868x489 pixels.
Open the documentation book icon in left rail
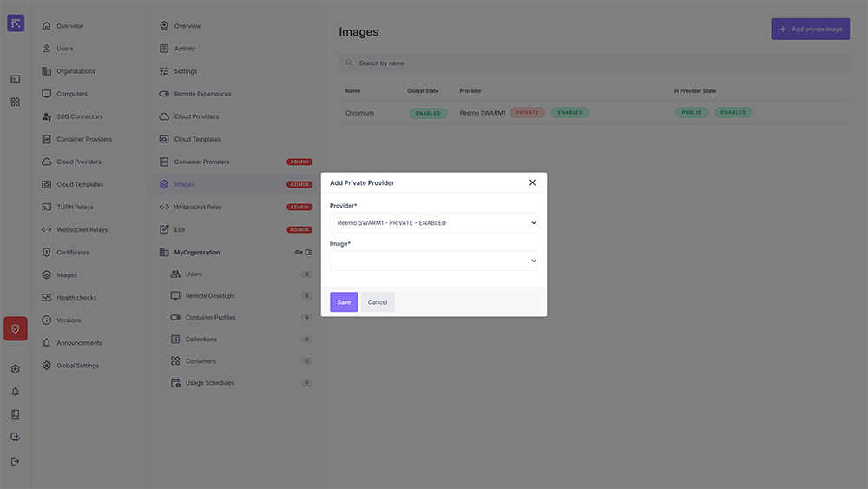(x=16, y=414)
